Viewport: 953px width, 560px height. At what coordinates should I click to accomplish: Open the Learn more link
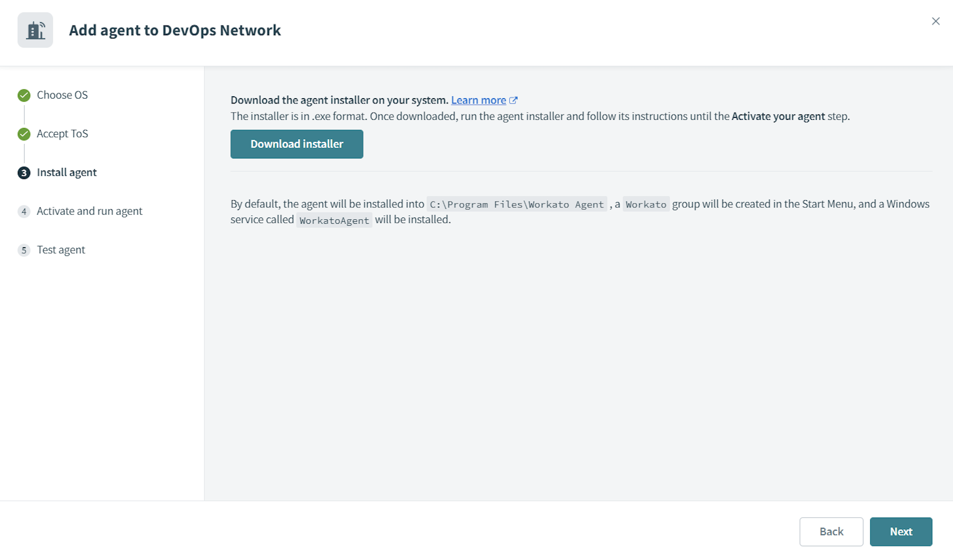tap(478, 100)
